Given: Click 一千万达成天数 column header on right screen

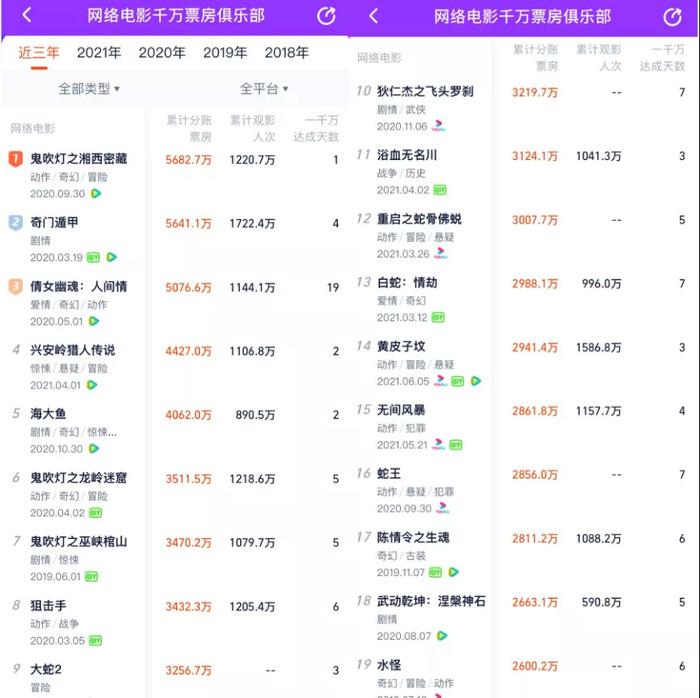Looking at the screenshot, I should pyautogui.click(x=662, y=58).
